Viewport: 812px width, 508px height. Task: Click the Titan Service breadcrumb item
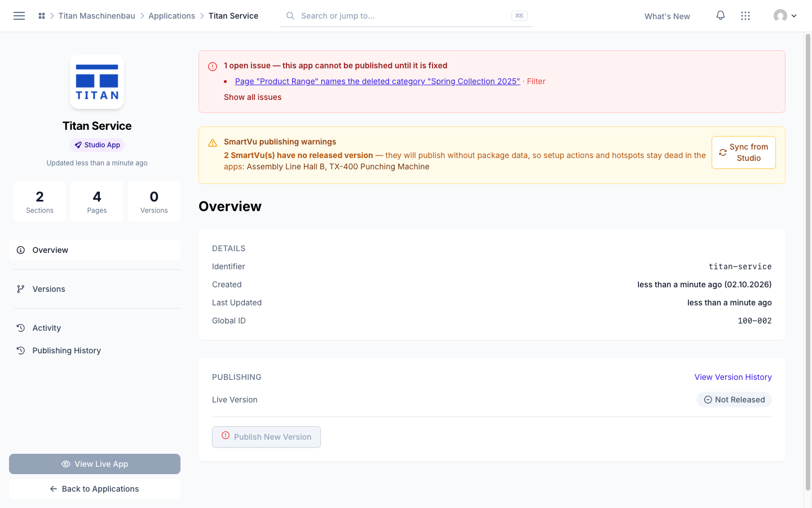233,16
